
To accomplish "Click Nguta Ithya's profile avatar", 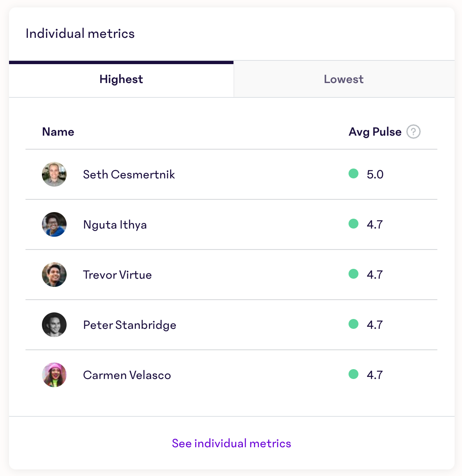I will point(54,224).
